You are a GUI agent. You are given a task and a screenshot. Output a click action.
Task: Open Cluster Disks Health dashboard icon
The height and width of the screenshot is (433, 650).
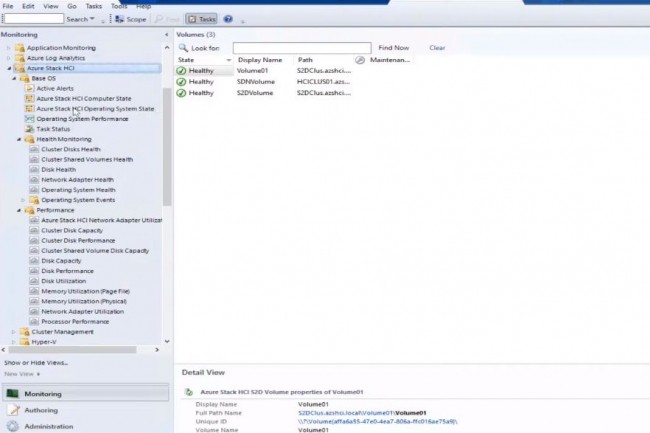click(34, 149)
